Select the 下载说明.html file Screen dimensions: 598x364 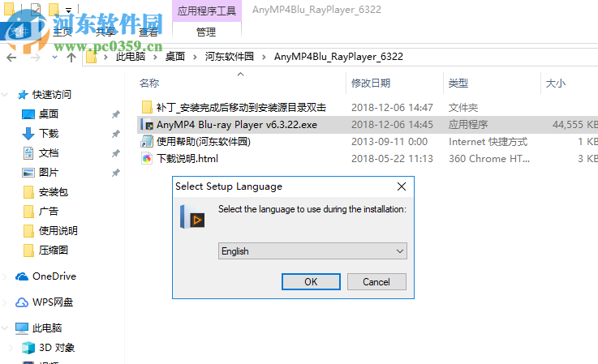coord(187,159)
